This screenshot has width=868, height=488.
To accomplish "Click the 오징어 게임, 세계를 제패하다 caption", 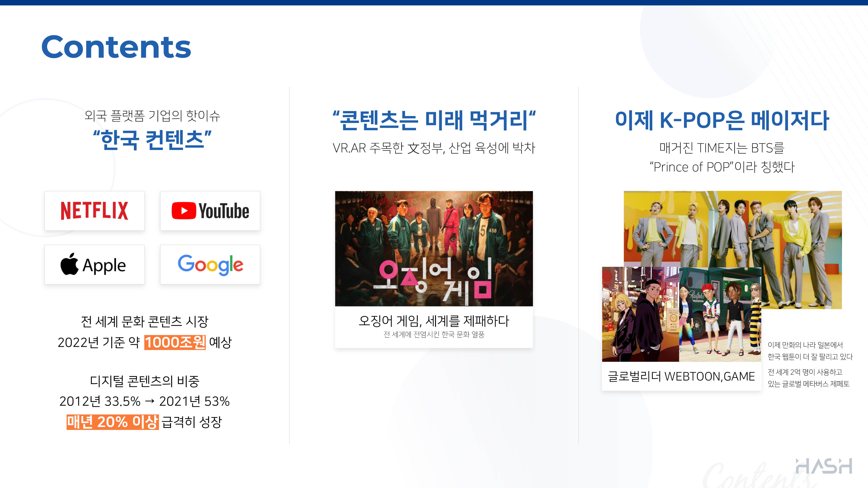I will (434, 321).
